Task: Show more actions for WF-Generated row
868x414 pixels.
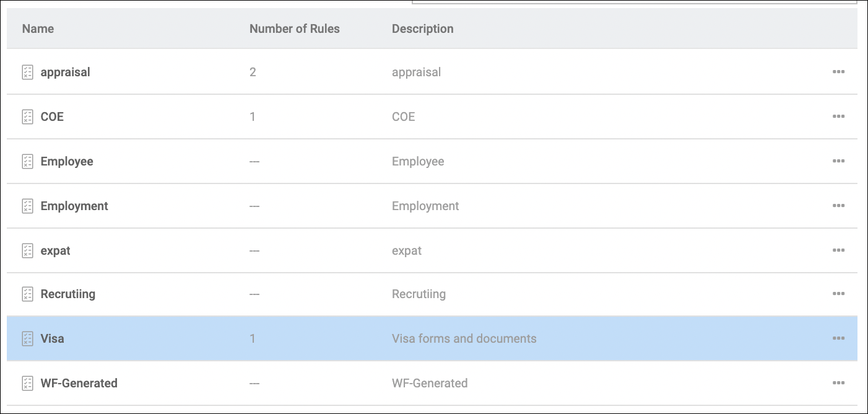Action: [x=838, y=383]
